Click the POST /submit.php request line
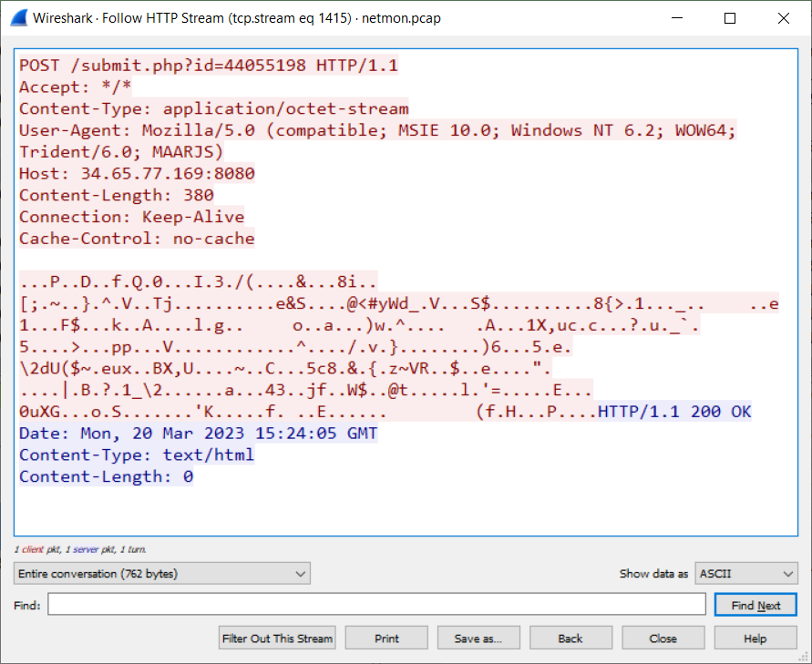 tap(209, 66)
